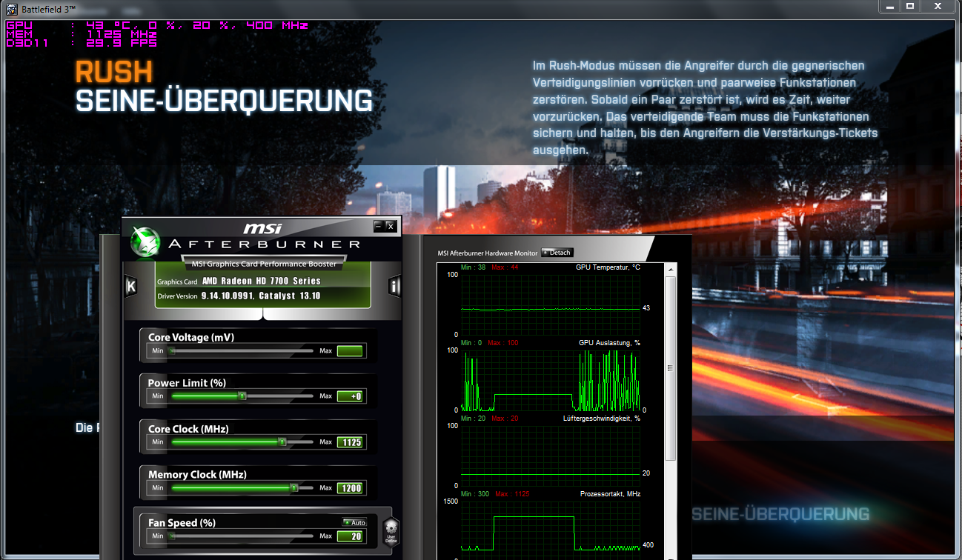This screenshot has height=560, width=962.
Task: Click the Power Limit value field showing +0
Action: [x=350, y=396]
